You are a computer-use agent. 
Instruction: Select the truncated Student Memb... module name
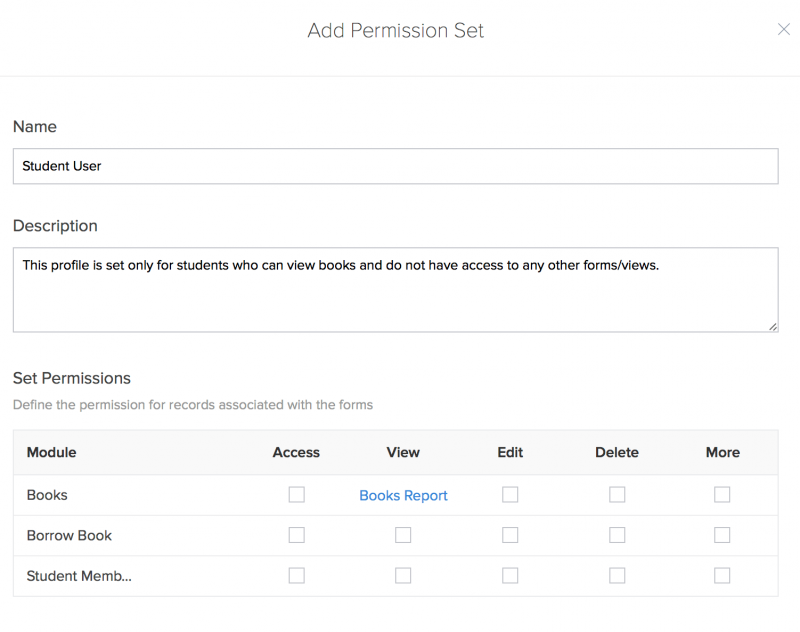79,576
